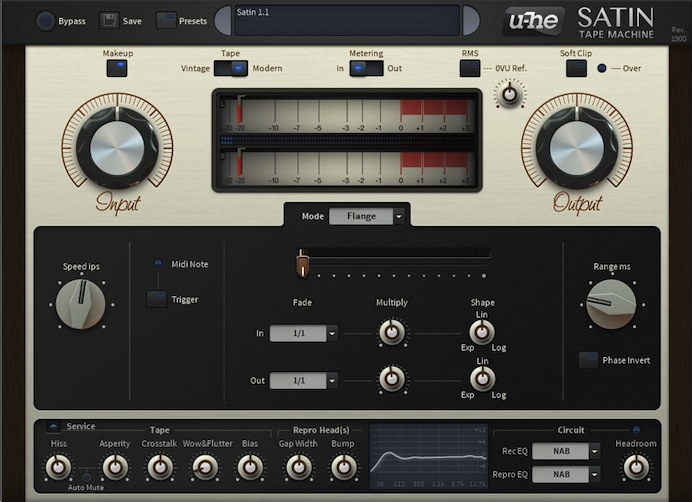Click the 0VU Ref. small knob
The height and width of the screenshot is (502, 692).
pyautogui.click(x=510, y=94)
